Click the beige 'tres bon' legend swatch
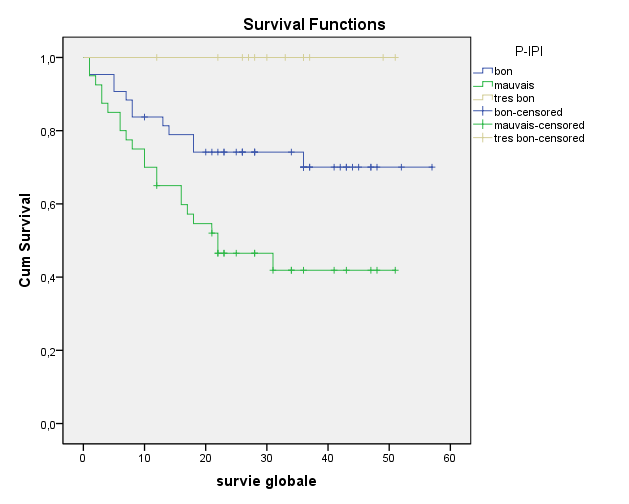The height and width of the screenshot is (504, 629). (483, 99)
